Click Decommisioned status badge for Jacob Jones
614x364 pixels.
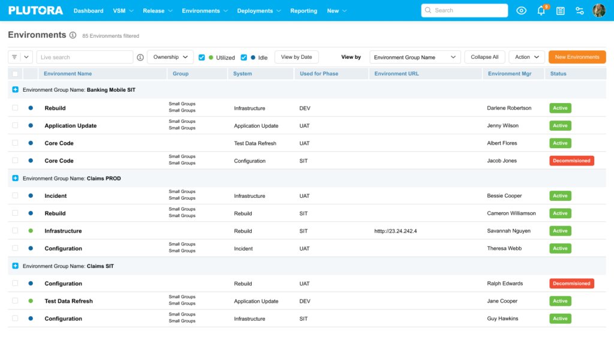(x=571, y=161)
